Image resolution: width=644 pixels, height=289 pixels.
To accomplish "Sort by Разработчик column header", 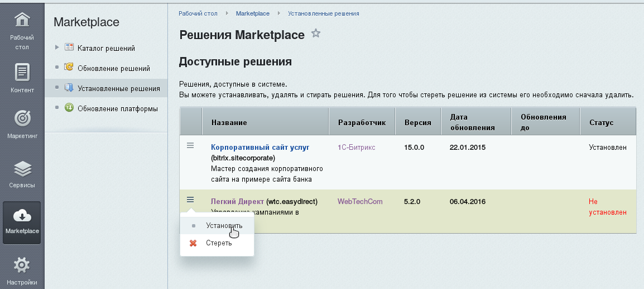I will click(x=362, y=122).
